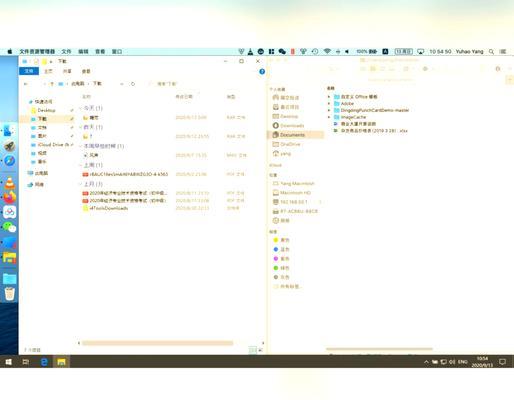Screen dimensions: 514x400
Task: Select Desktop under quick access
Action: click(x=47, y=110)
